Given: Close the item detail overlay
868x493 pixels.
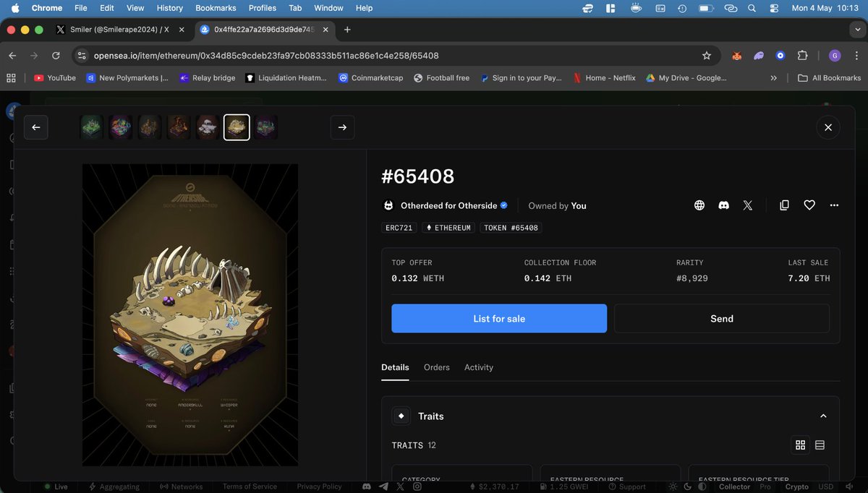Looking at the screenshot, I should point(828,127).
